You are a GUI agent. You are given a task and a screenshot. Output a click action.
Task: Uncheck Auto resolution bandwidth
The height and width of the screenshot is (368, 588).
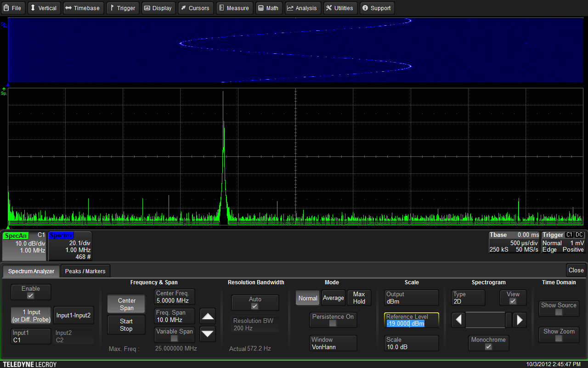coord(255,306)
